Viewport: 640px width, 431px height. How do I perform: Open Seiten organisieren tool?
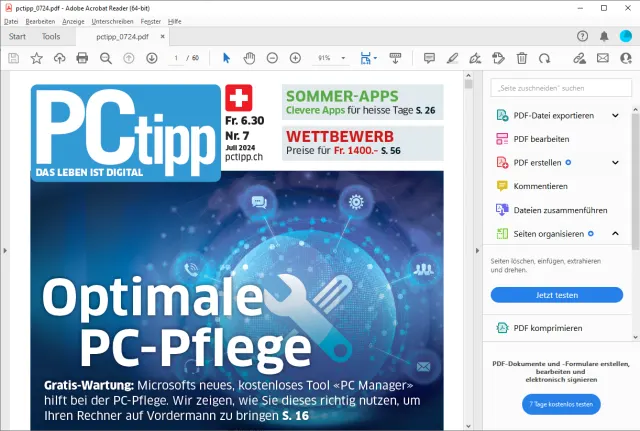[548, 234]
